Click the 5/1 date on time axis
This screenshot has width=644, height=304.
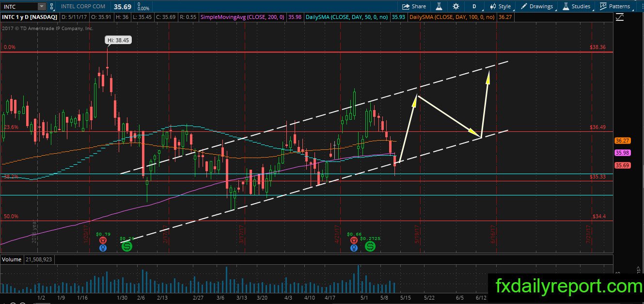(x=365, y=298)
